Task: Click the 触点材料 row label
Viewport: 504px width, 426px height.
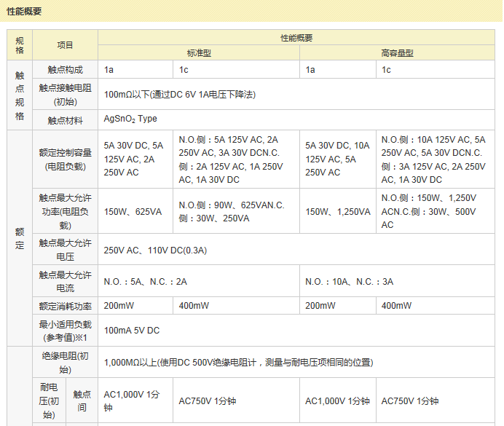Action: point(66,120)
